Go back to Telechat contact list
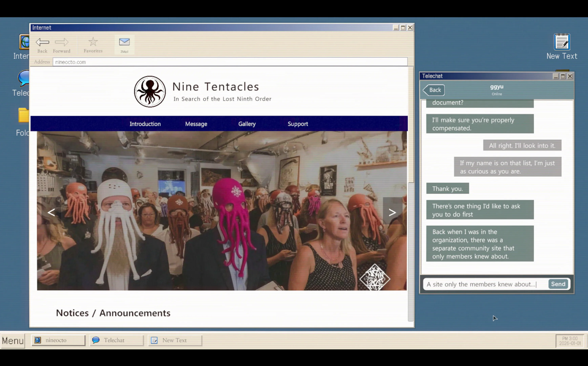This screenshot has height=366, width=588. pos(434,90)
